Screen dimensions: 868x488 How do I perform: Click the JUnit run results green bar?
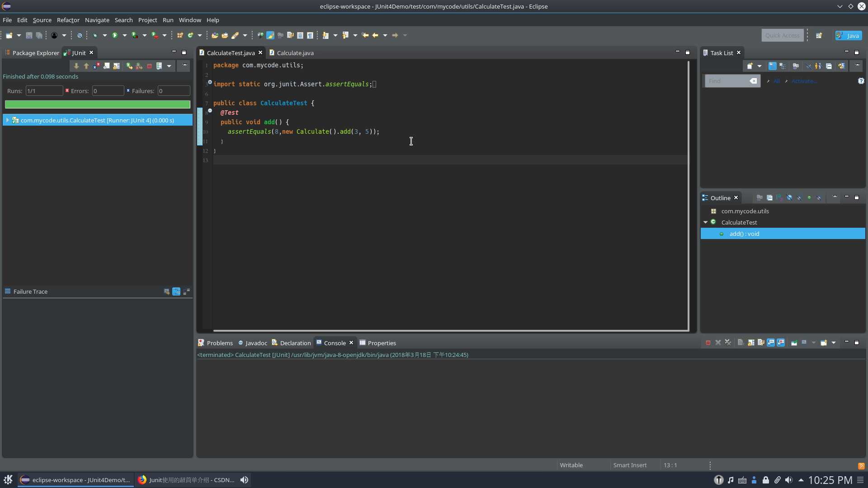(97, 104)
